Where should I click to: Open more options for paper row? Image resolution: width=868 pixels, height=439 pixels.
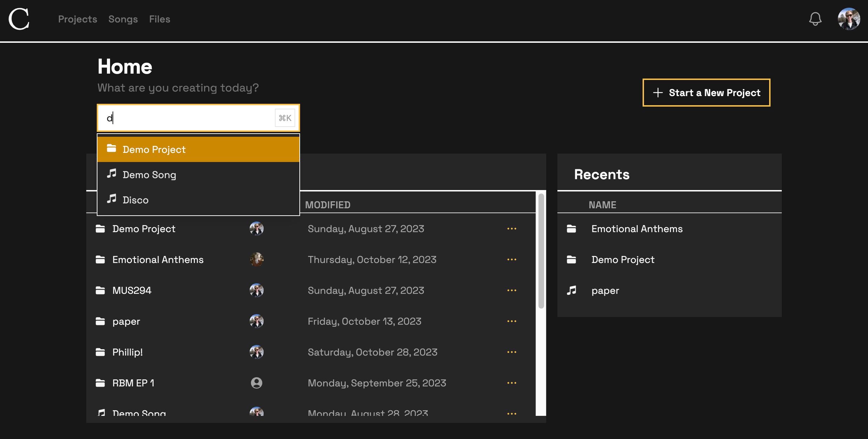click(x=512, y=321)
